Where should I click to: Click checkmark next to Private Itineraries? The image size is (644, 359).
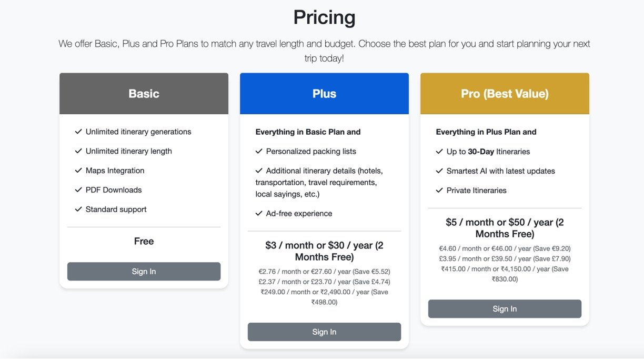tap(439, 191)
